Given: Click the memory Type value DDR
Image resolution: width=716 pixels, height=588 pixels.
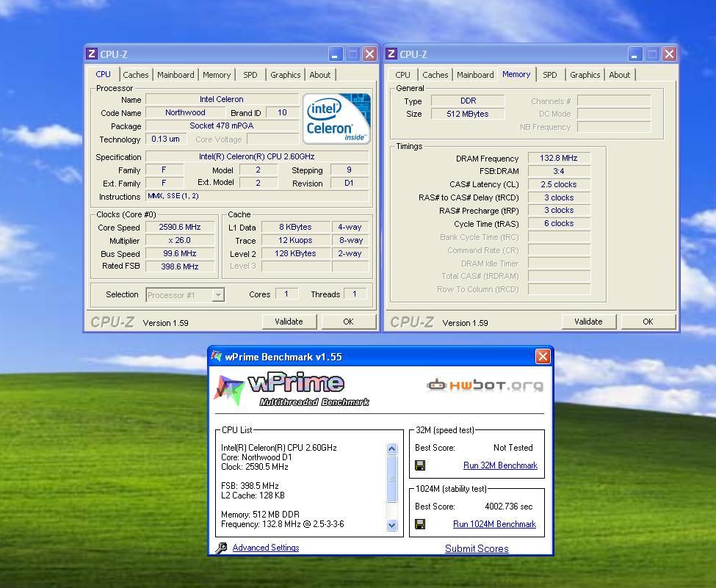Looking at the screenshot, I should coord(468,101).
